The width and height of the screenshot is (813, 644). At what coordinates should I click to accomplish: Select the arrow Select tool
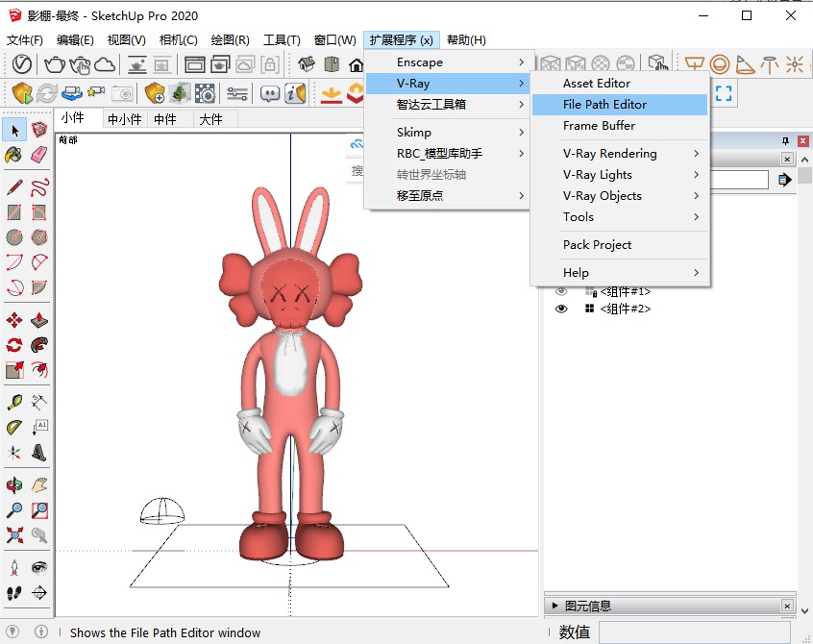(14, 130)
